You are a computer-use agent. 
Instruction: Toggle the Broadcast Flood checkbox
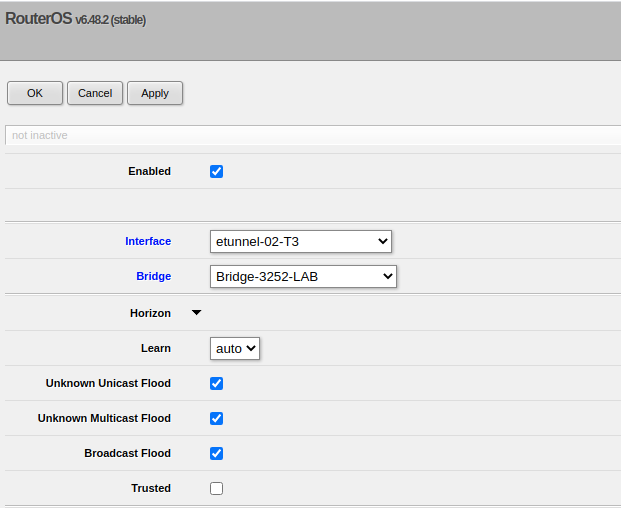tap(216, 453)
